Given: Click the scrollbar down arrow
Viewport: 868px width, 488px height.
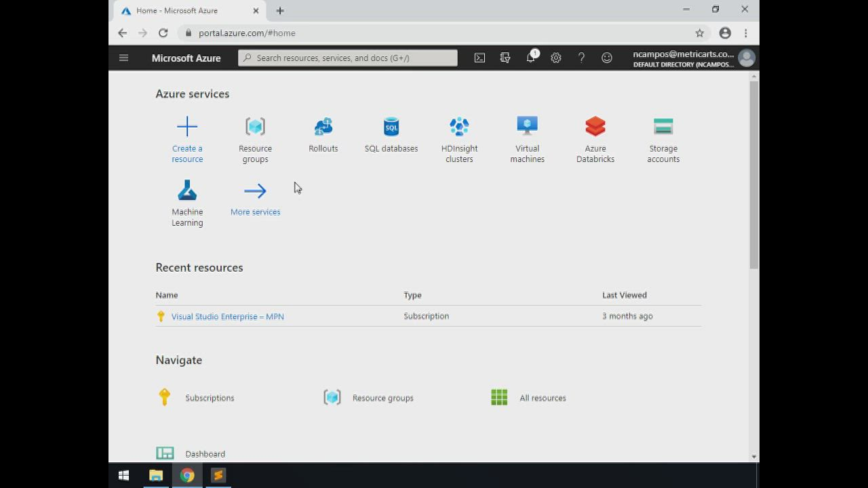Looking at the screenshot, I should (x=754, y=457).
